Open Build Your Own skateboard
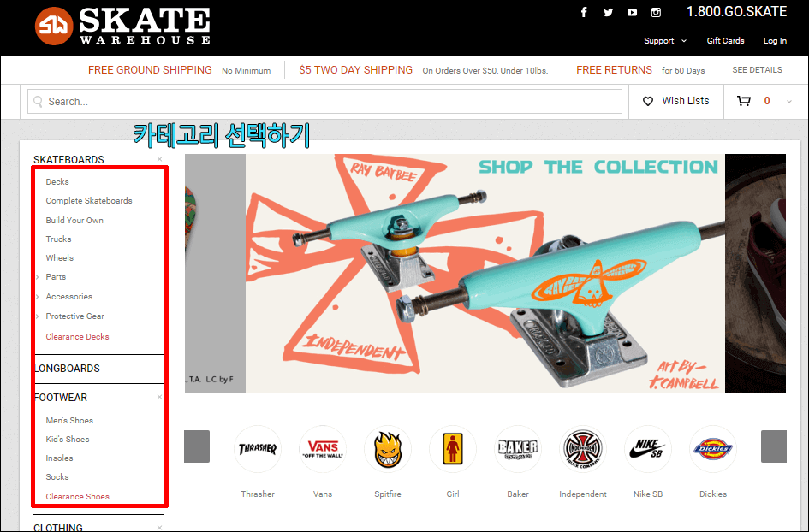Image resolution: width=809 pixels, height=532 pixels. tap(74, 220)
